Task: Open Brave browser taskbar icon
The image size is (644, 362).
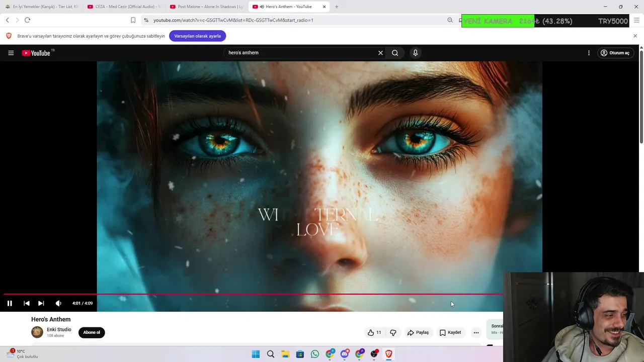Action: [389, 354]
